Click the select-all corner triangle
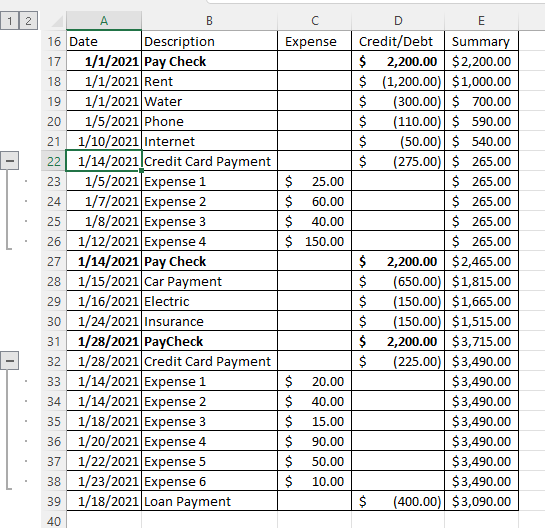This screenshot has width=545, height=528. pyautogui.click(x=57, y=21)
